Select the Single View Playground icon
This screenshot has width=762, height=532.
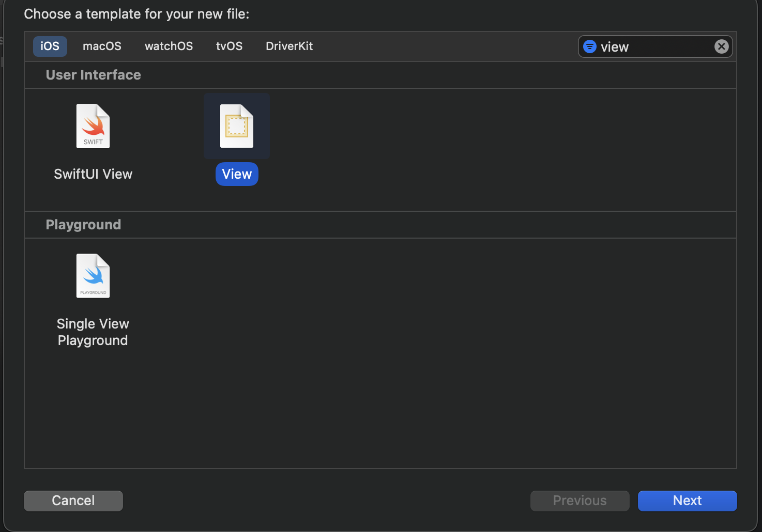pyautogui.click(x=93, y=276)
